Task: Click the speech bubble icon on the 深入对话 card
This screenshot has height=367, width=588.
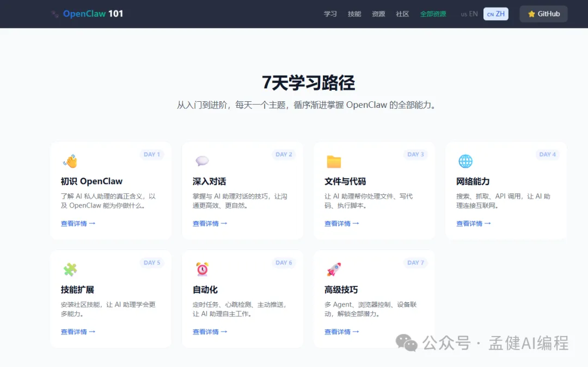Action: pos(202,161)
